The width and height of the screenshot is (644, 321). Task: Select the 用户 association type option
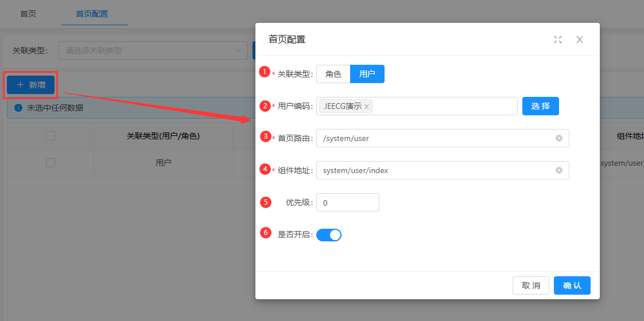367,74
